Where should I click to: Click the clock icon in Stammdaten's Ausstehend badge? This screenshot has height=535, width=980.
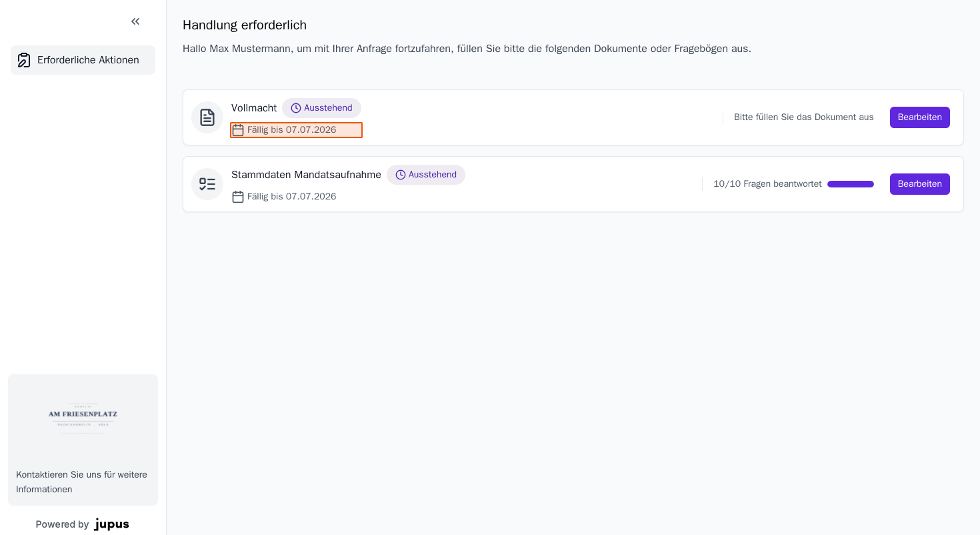tap(401, 175)
